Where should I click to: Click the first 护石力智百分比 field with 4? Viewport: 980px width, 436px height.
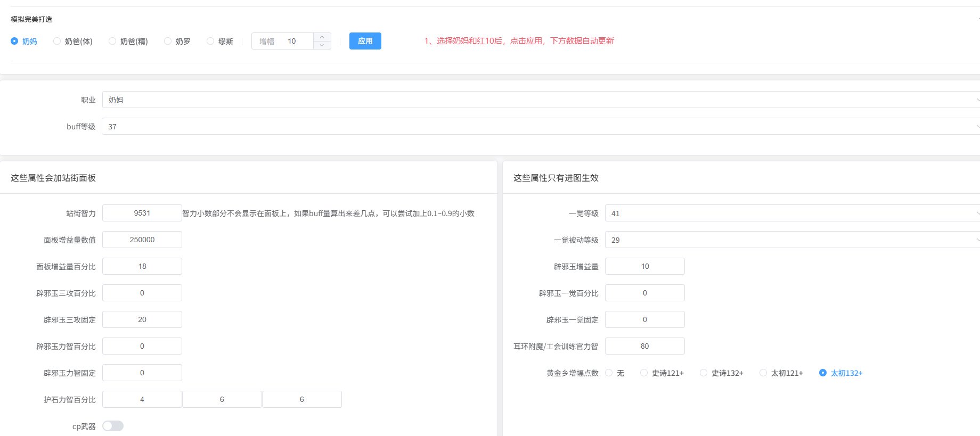pos(142,399)
